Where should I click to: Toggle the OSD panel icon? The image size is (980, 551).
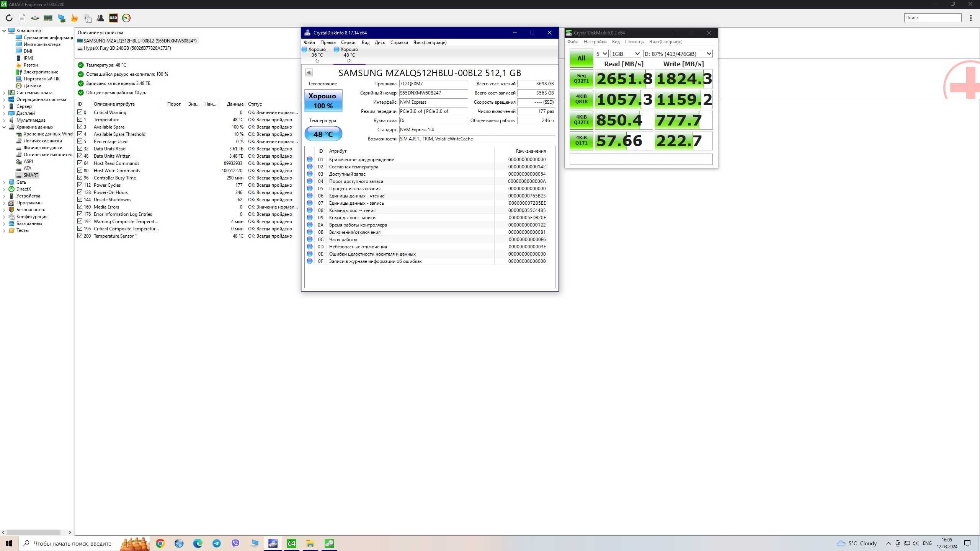pyautogui.click(x=113, y=18)
